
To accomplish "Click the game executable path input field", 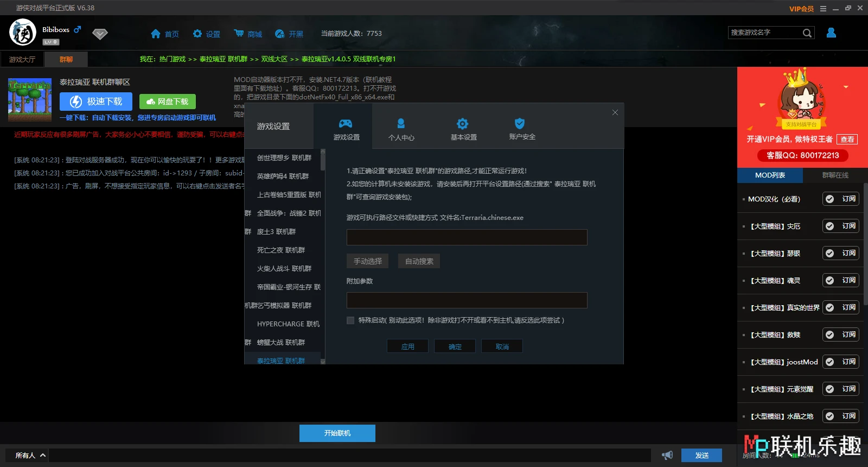I will [x=467, y=237].
